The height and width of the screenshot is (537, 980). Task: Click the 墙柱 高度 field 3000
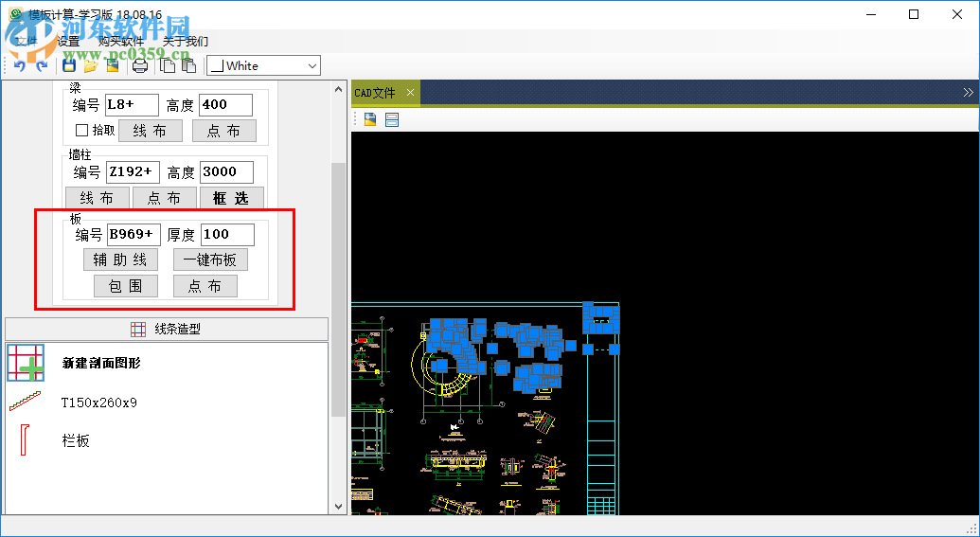click(227, 172)
